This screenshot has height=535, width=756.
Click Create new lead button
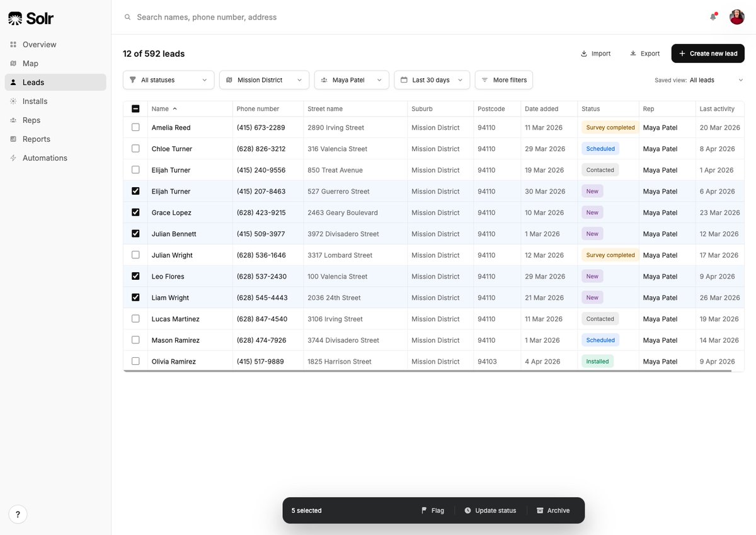(x=708, y=54)
